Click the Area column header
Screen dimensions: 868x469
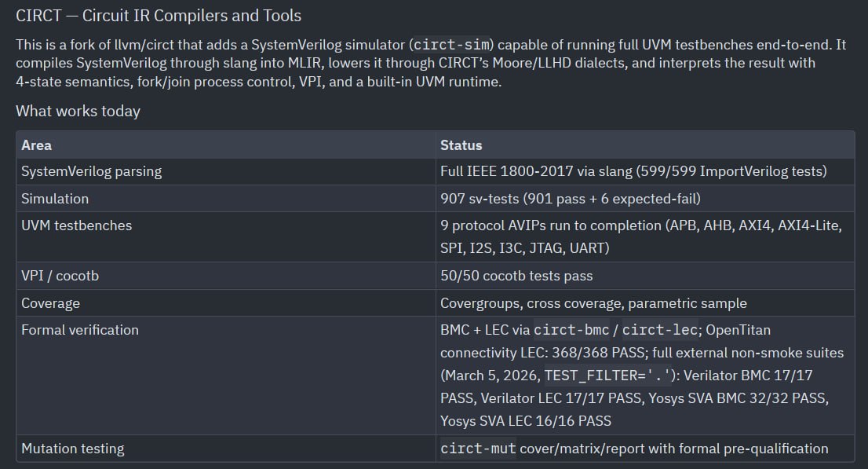(x=37, y=145)
